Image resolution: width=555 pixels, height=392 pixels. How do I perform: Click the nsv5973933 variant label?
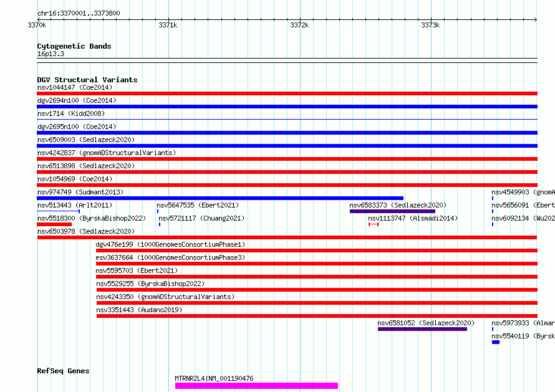coord(523,323)
